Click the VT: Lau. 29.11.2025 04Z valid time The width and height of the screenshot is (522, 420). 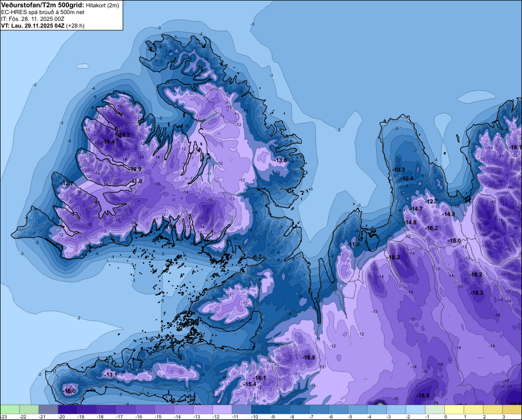pos(33,26)
